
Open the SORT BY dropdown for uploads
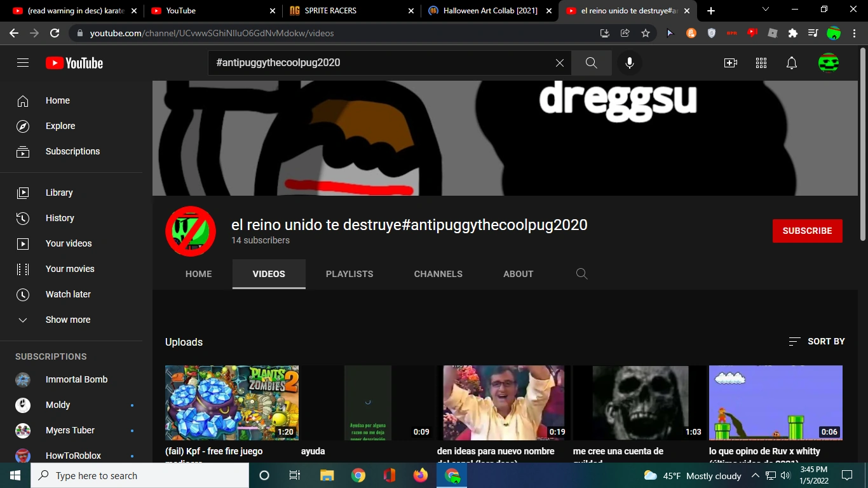point(817,341)
